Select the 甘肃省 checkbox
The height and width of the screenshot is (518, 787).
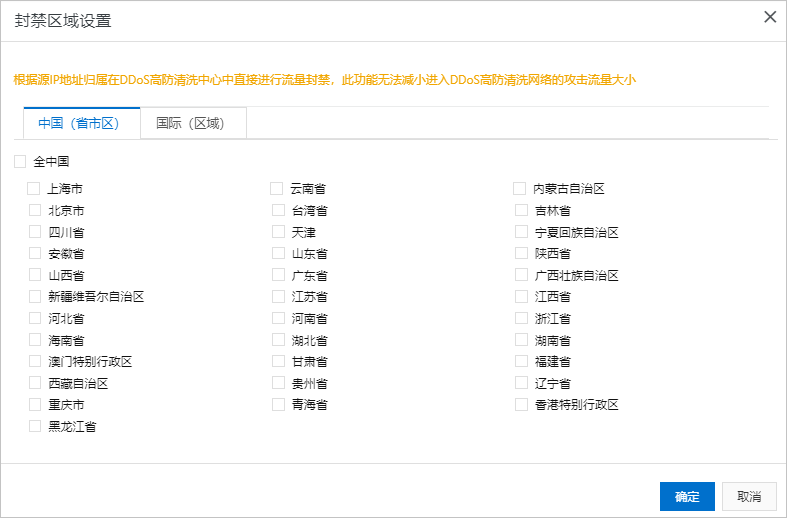(x=278, y=361)
